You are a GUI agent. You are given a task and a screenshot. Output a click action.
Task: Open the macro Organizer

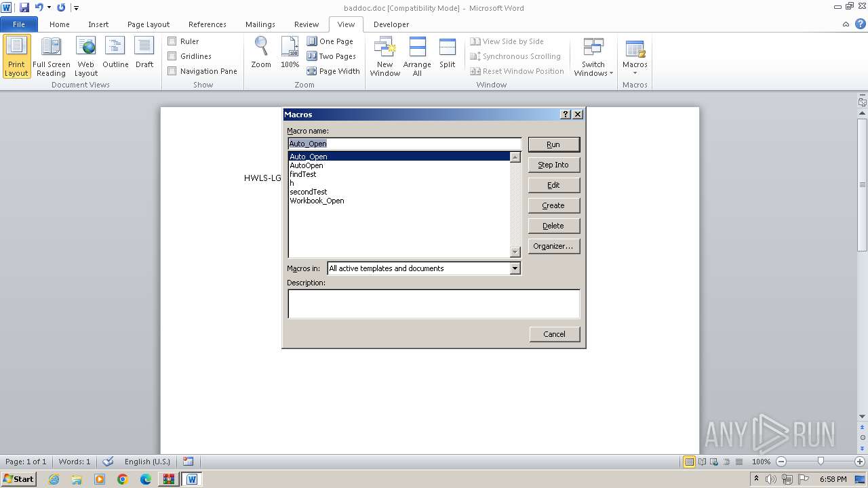(x=553, y=246)
